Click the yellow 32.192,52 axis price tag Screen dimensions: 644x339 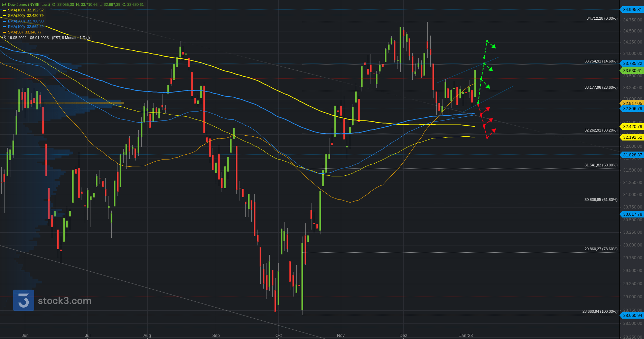632,137
